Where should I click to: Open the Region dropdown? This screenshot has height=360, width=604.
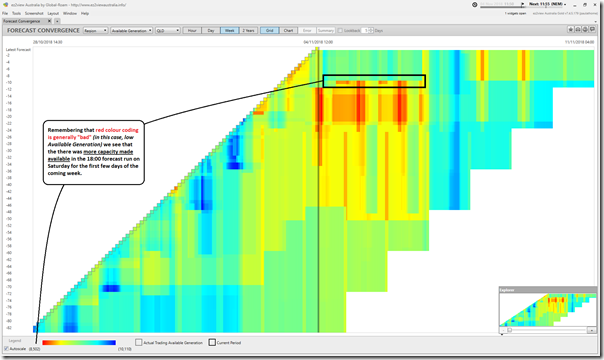click(96, 30)
